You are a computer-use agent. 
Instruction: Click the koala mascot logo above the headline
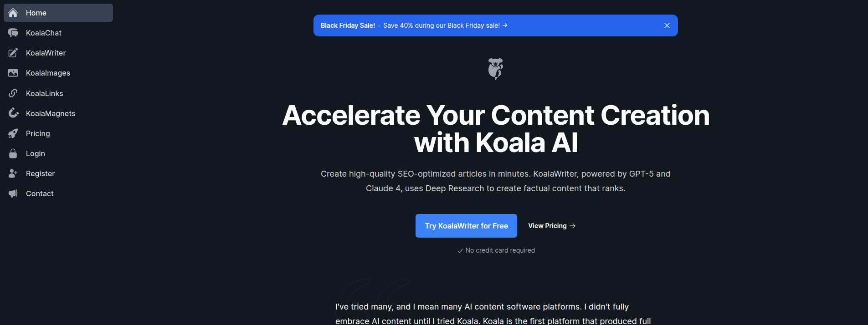(496, 68)
